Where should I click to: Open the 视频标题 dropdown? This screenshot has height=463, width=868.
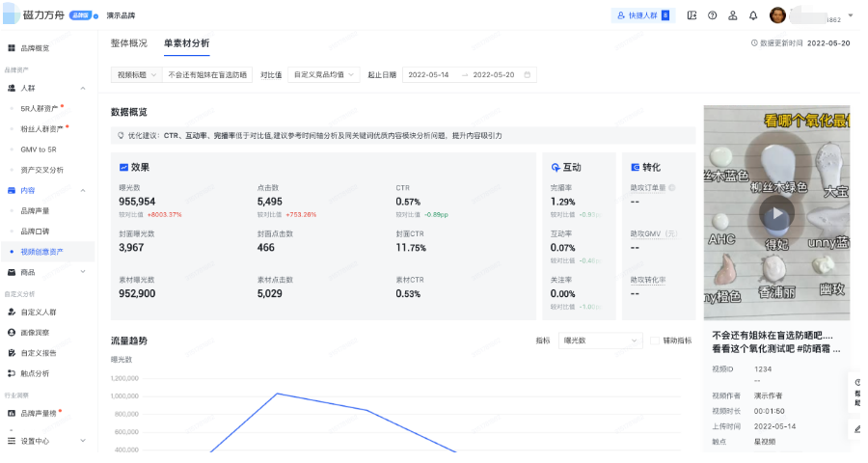[x=137, y=75]
